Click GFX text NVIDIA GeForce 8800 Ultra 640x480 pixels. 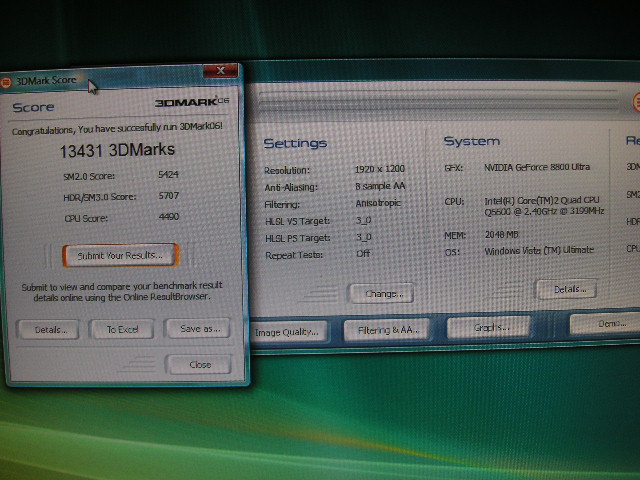click(x=537, y=167)
